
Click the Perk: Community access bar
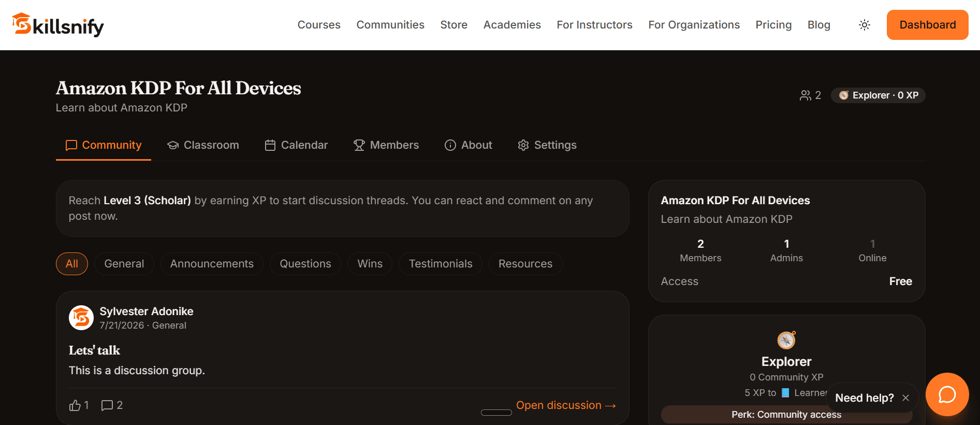(x=786, y=415)
